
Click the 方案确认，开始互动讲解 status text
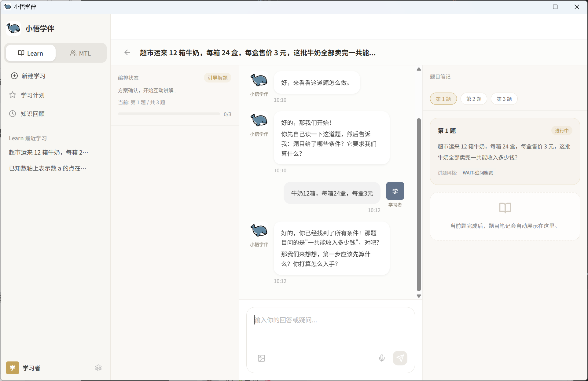[148, 90]
